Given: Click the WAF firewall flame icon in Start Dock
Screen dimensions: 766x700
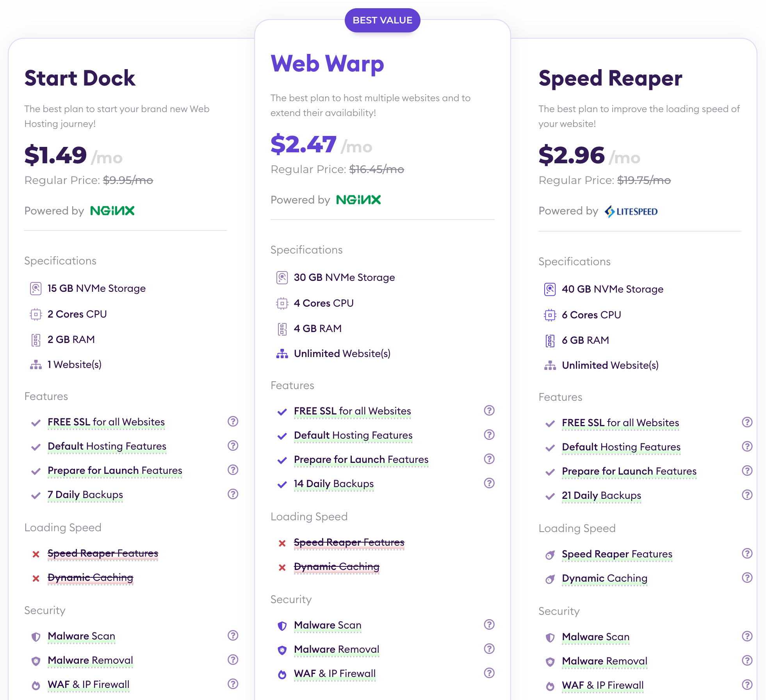Looking at the screenshot, I should coord(36,685).
